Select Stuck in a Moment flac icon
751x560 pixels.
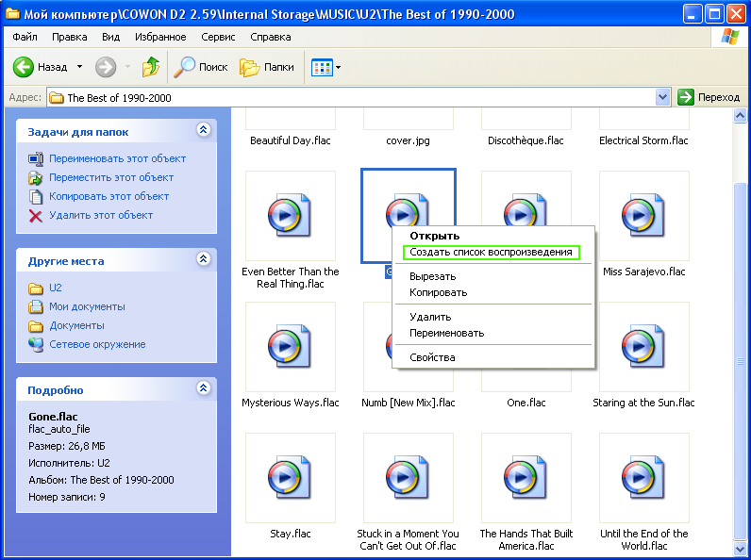[x=408, y=478]
